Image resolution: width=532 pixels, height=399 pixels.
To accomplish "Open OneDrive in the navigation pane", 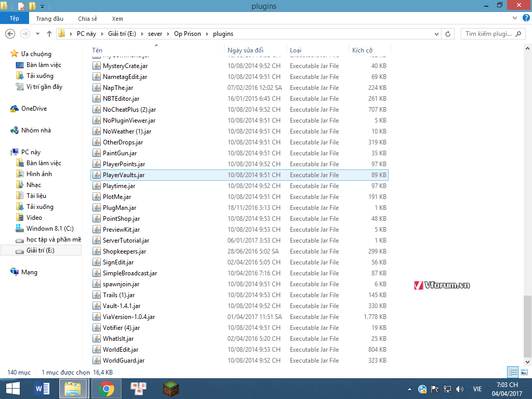I will click(x=34, y=109).
